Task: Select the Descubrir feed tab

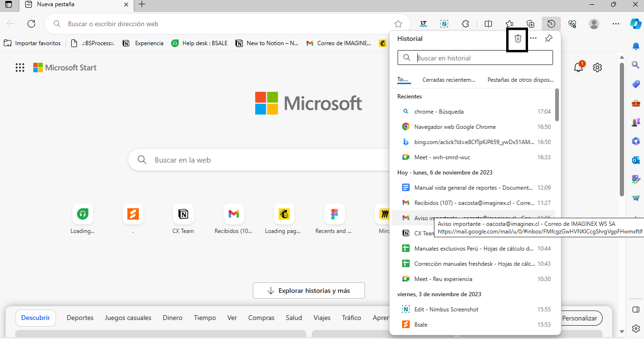Action: pos(36,318)
